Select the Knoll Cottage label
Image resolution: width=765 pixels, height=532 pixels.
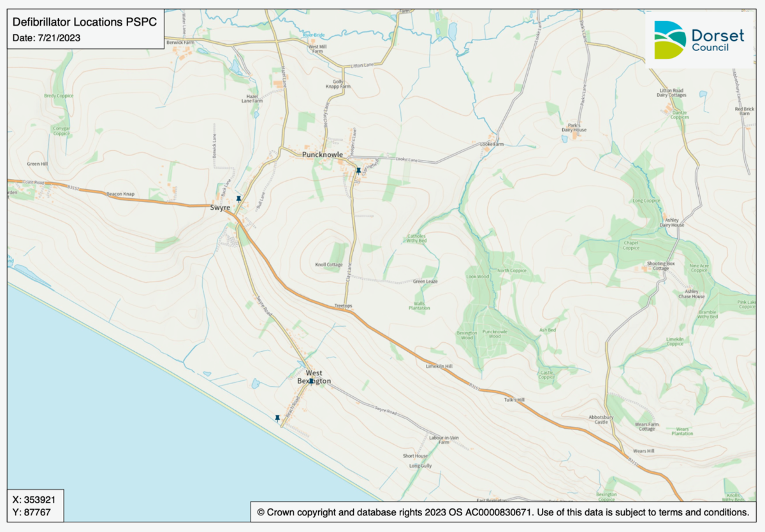pyautogui.click(x=329, y=265)
